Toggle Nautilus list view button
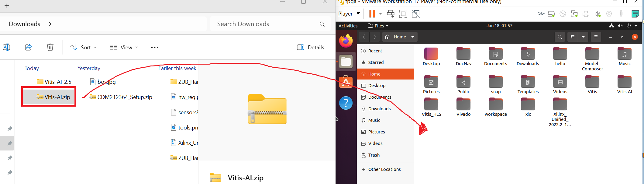The width and height of the screenshot is (644, 184). (573, 37)
